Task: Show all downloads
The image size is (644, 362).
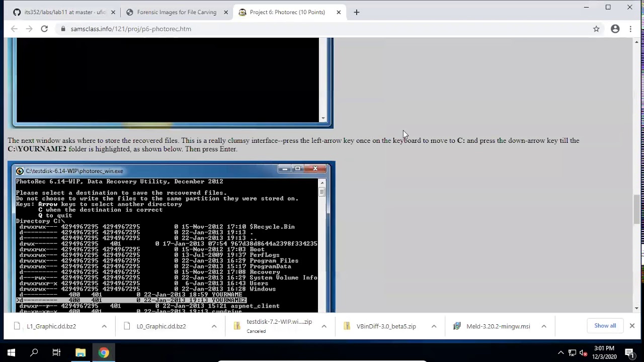Action: [x=605, y=326]
